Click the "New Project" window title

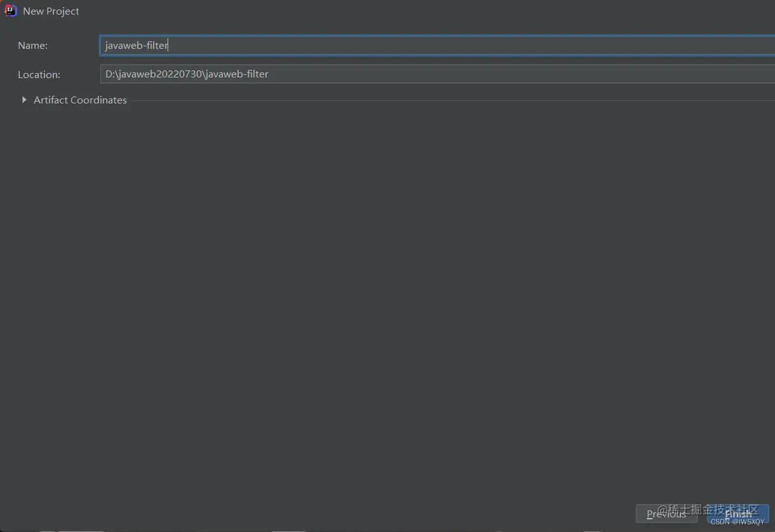(51, 11)
